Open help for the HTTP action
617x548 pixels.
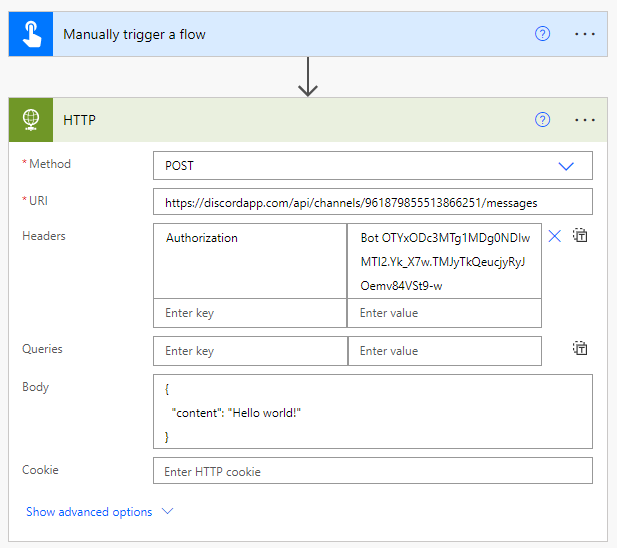pyautogui.click(x=542, y=120)
